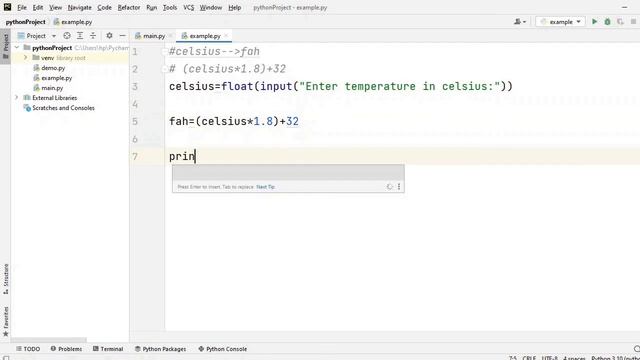
Task: Click the Next Tip link in completion popup
Action: 265,187
